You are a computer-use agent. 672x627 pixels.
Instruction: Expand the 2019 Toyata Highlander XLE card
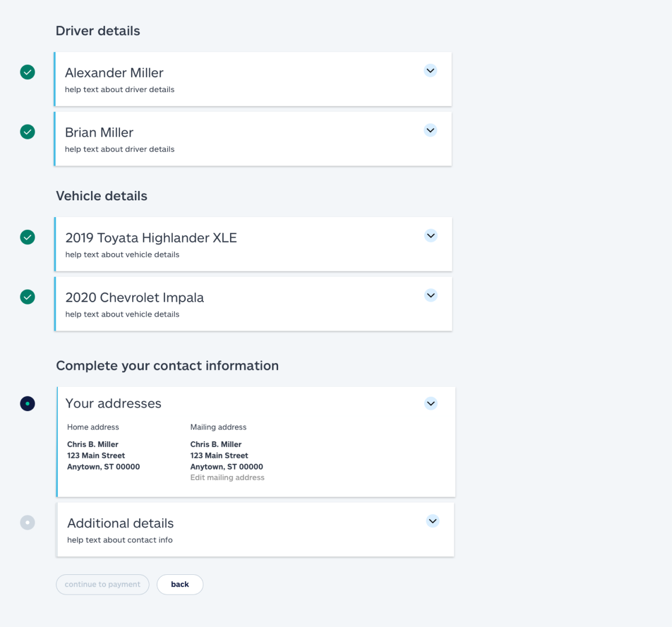[430, 236]
